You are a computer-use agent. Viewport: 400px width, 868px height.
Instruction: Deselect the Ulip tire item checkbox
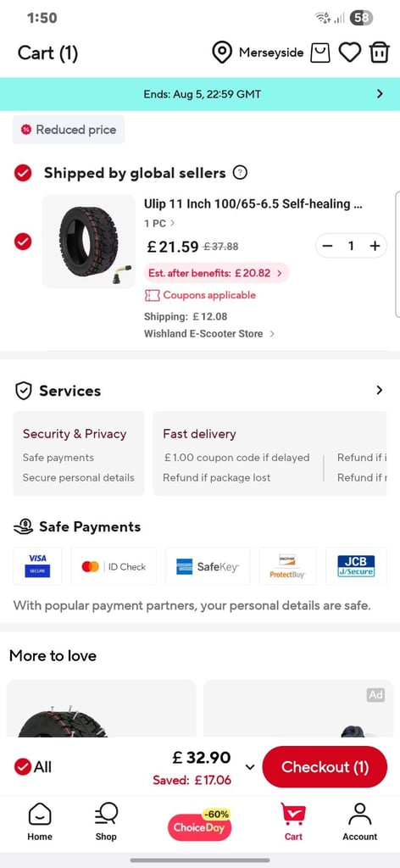[23, 242]
